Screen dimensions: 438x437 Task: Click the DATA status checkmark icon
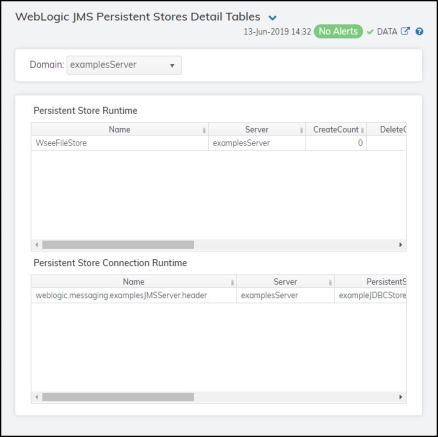370,32
